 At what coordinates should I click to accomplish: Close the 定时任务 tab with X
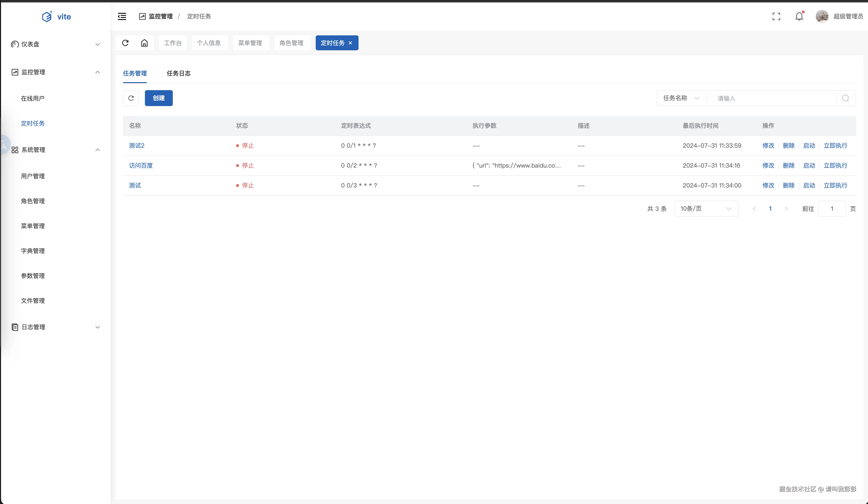[350, 43]
